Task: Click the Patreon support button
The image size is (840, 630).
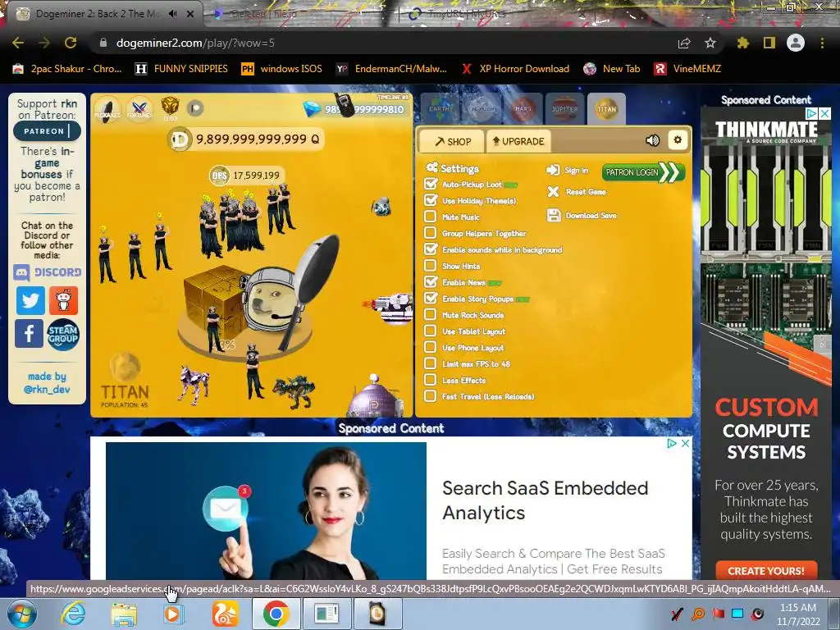Action: 47,131
